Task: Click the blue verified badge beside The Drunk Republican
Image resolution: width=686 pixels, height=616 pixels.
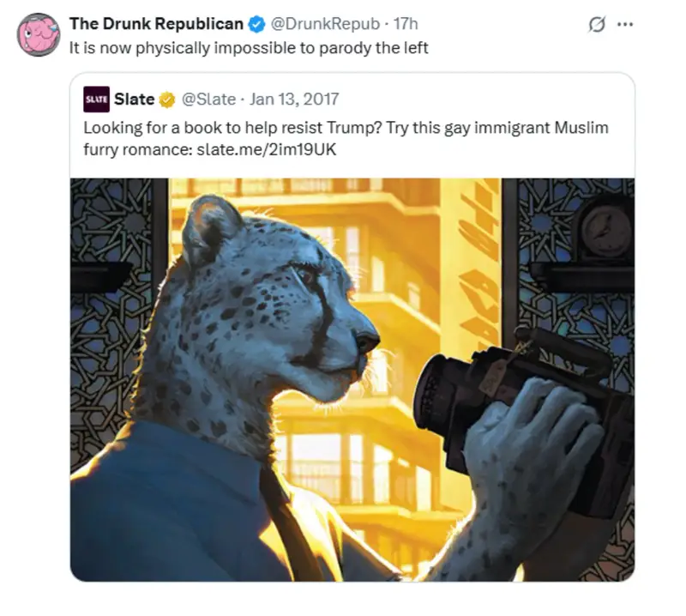Action: (x=256, y=25)
